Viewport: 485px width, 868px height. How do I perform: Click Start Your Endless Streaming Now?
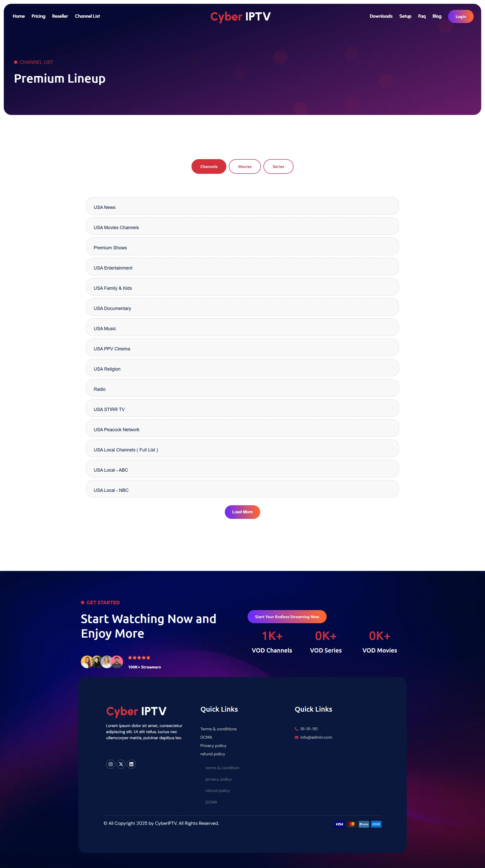coord(287,617)
